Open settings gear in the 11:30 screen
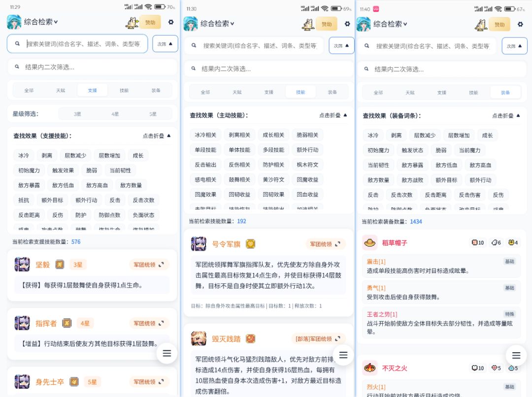Viewport: 532px width, 397px height. (347, 24)
